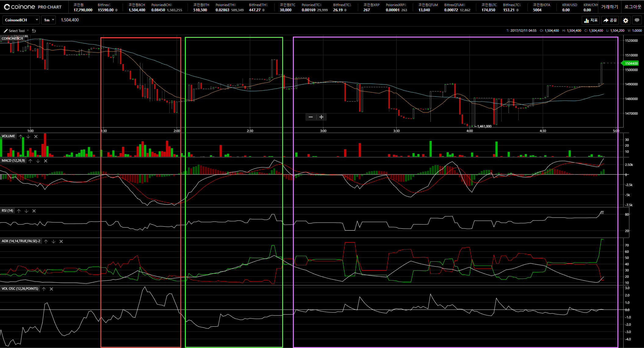644x348 pixels.
Task: Click the undo arrow beside Select Tool
Action: click(x=34, y=31)
